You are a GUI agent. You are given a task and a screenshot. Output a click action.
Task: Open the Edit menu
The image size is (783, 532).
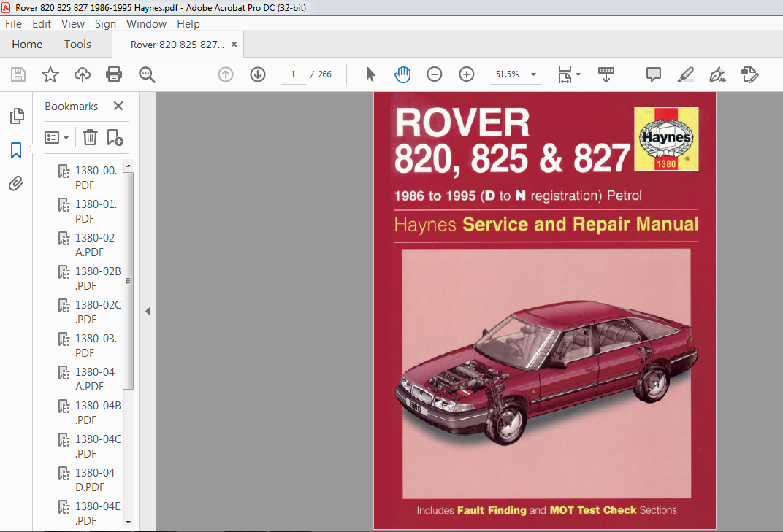[42, 24]
